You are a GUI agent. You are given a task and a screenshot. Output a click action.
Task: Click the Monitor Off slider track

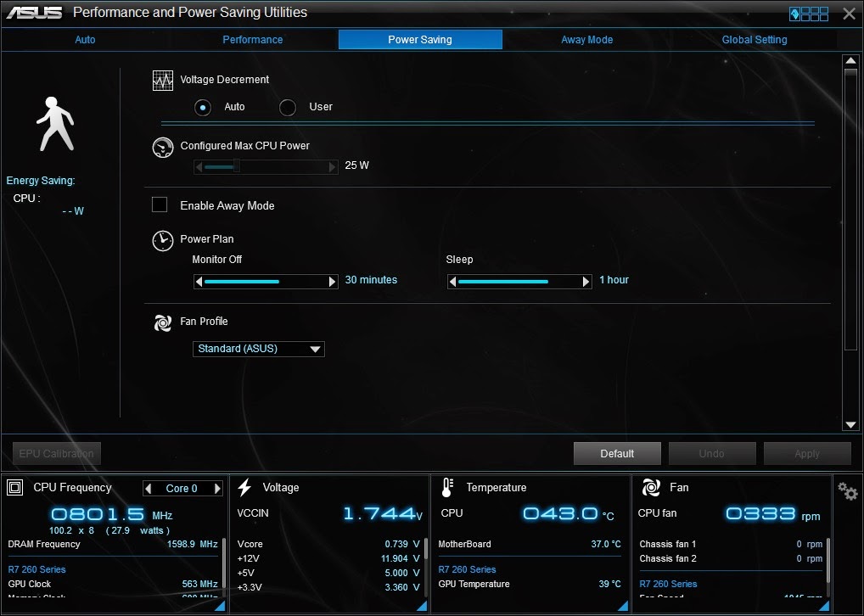266,282
